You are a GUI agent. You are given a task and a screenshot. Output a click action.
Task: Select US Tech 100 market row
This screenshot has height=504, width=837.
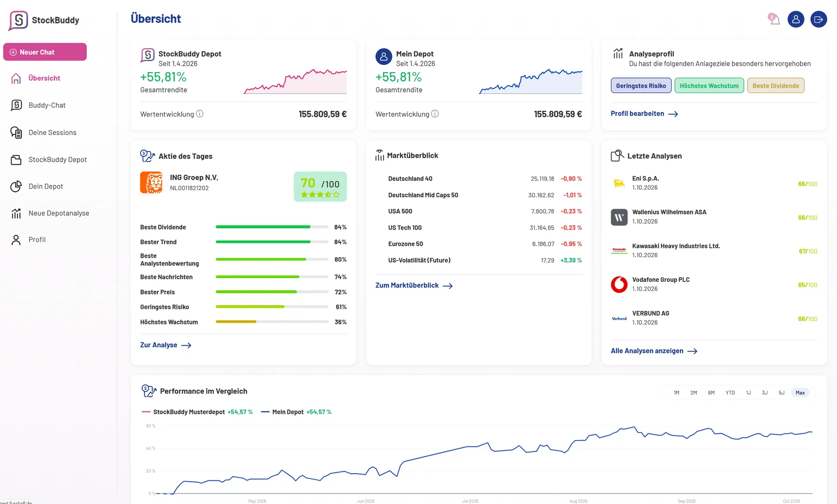pos(479,227)
